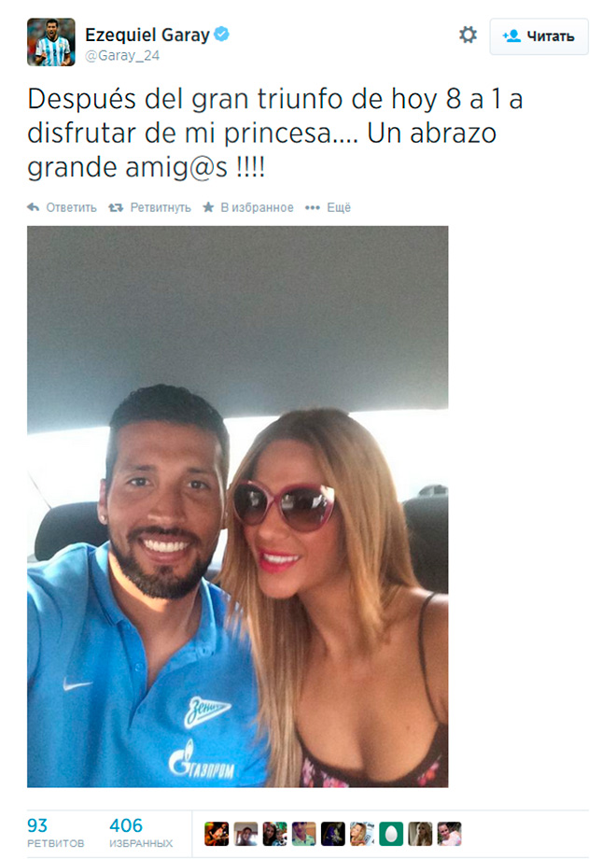View the 93 ретвитов count
The height and width of the screenshot is (859, 616).
pyautogui.click(x=55, y=833)
